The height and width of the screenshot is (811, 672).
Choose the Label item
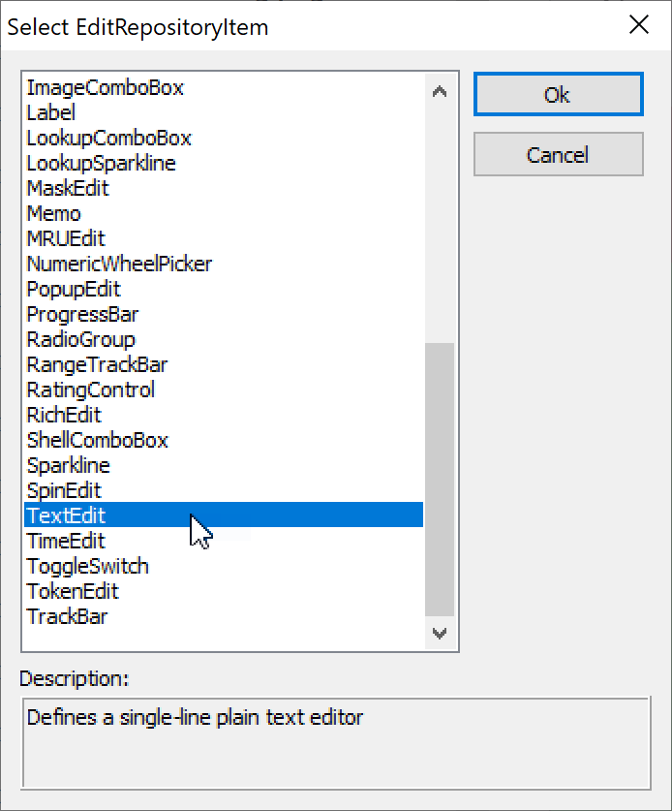pos(50,112)
